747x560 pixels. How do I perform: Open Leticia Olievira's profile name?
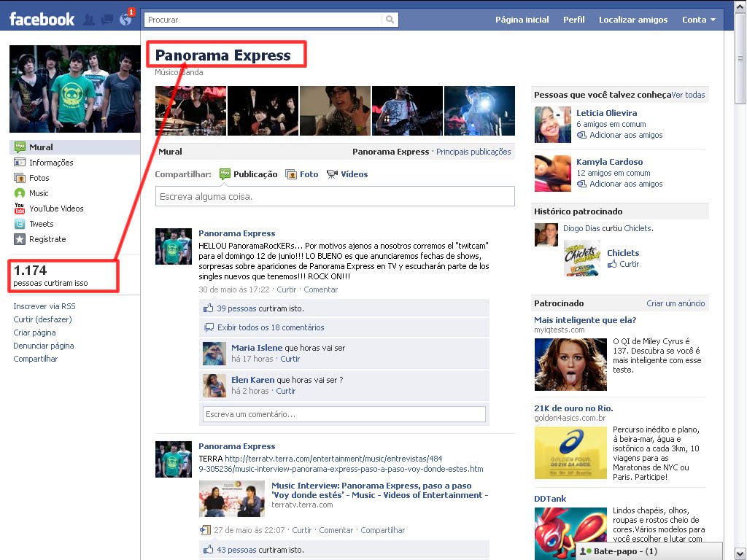point(606,113)
